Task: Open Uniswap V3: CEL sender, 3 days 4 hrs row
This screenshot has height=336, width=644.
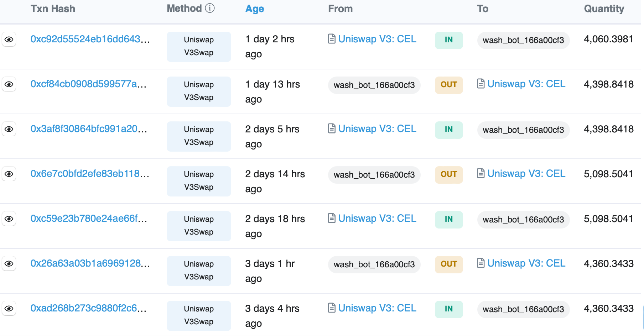Action: 377,308
